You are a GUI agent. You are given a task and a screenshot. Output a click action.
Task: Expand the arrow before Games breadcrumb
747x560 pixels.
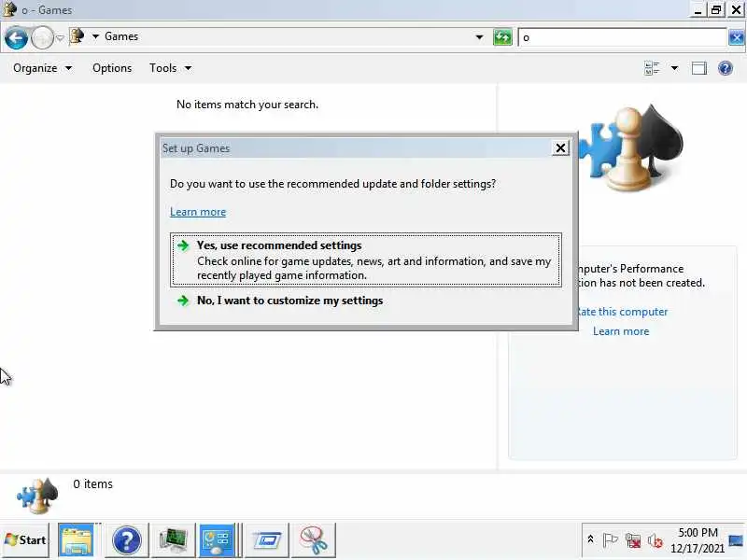pos(95,36)
